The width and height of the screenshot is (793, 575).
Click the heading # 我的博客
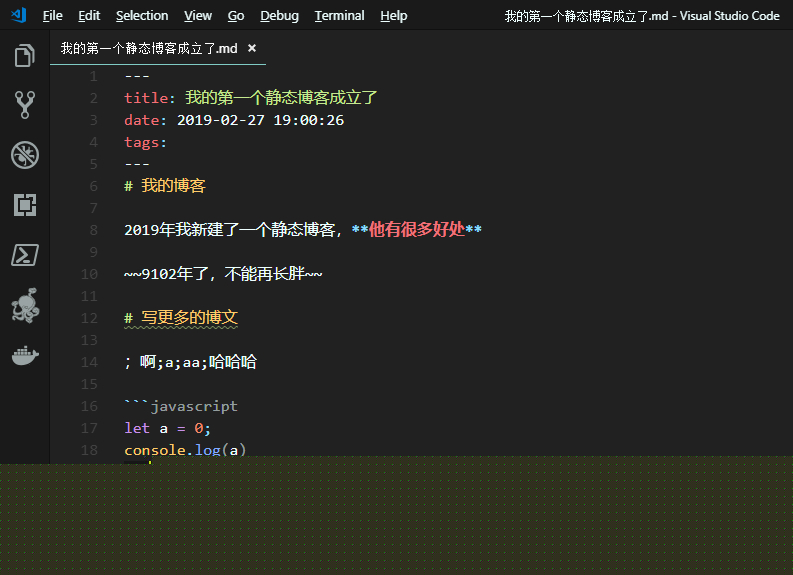(165, 186)
